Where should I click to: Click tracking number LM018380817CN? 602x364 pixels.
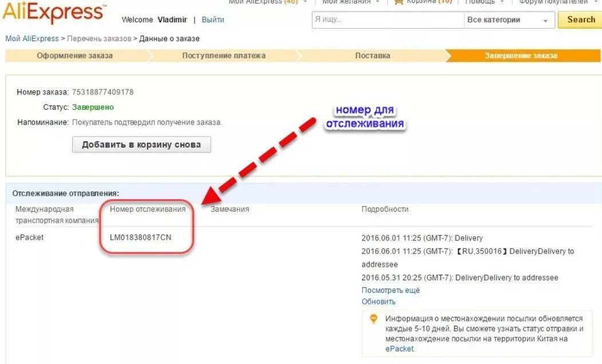(x=141, y=238)
